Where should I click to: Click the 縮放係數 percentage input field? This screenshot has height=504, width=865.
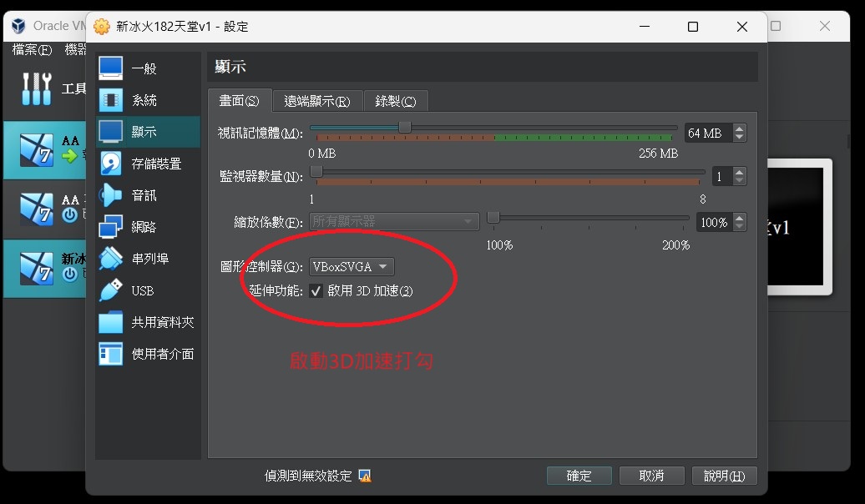pos(712,223)
